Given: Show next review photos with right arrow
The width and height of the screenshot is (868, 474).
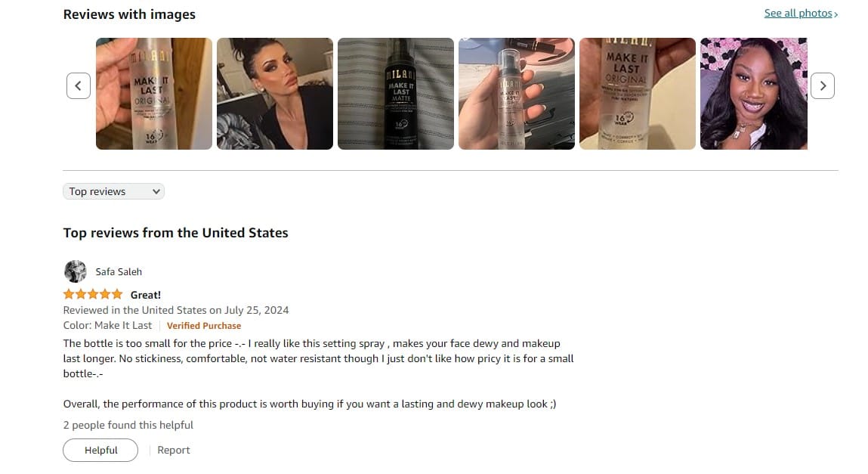Looking at the screenshot, I should [x=823, y=86].
